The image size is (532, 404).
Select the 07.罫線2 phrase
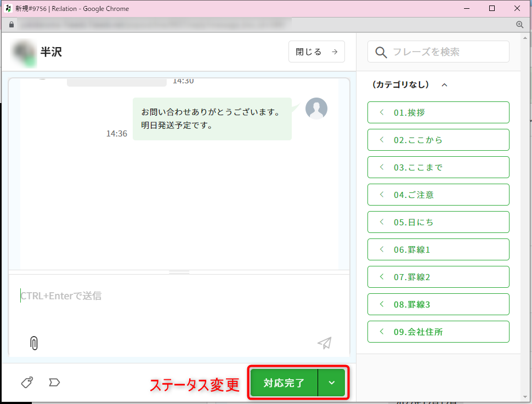coord(438,277)
